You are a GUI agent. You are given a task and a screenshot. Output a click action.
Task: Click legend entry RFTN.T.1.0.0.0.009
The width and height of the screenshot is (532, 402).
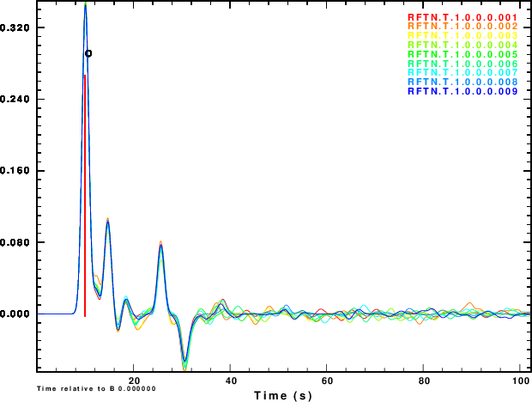coord(462,91)
